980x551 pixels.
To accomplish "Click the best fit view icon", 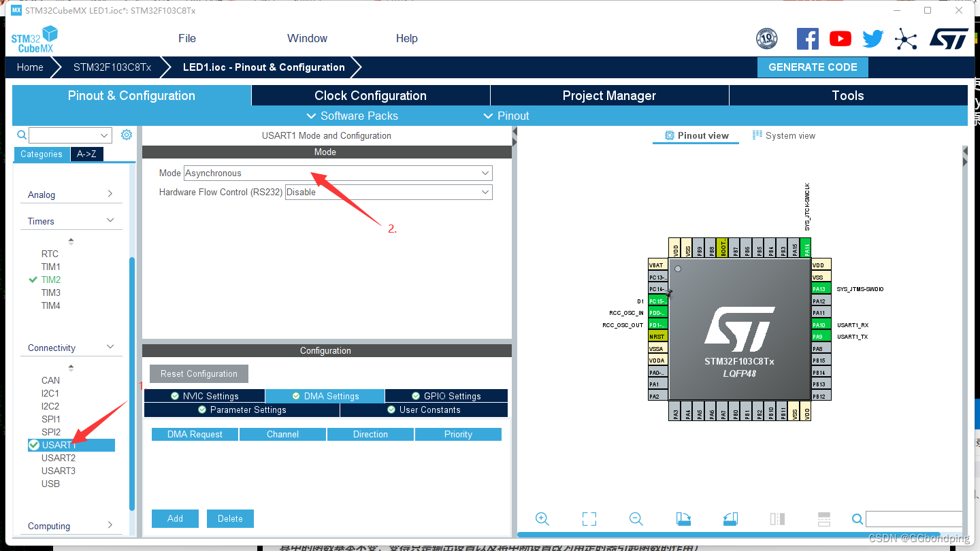I will [589, 518].
